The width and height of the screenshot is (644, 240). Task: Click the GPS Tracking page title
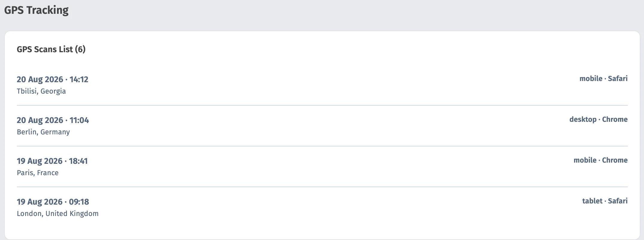[36, 10]
